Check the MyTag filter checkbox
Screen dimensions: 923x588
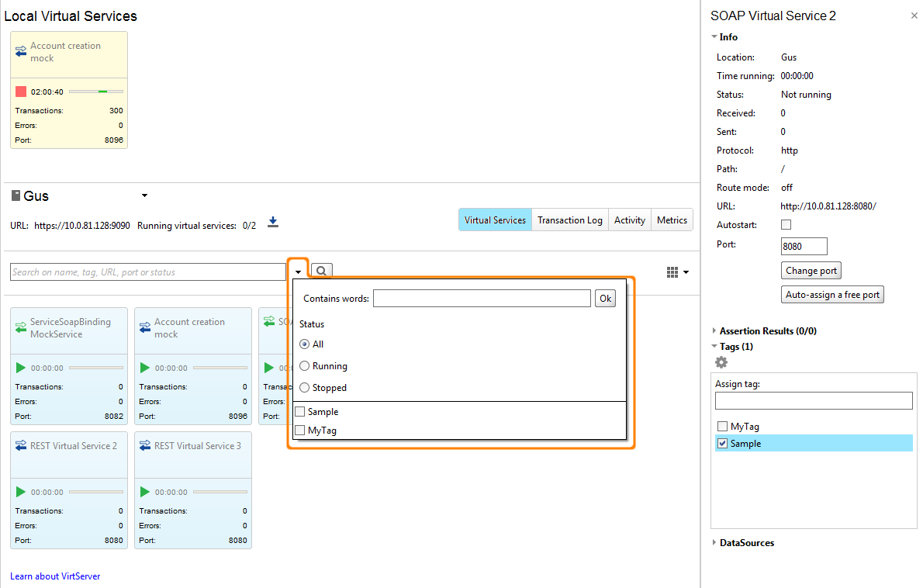point(299,430)
